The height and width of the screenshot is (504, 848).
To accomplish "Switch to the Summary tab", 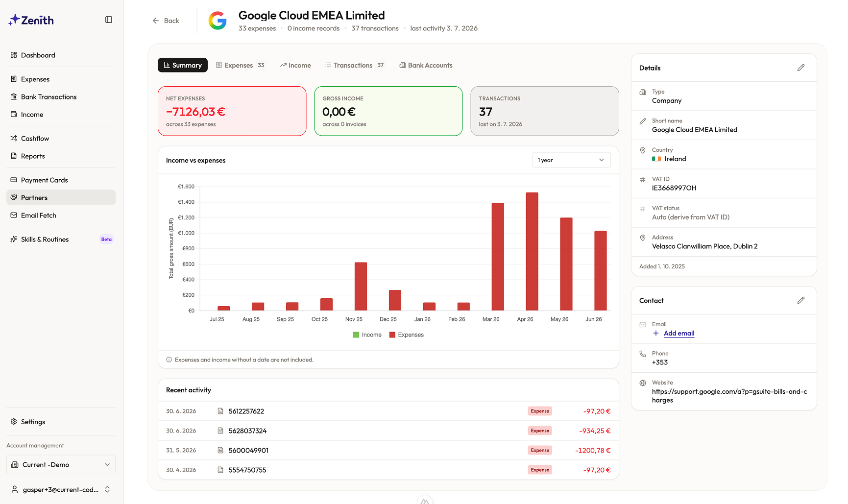I will [x=183, y=65].
